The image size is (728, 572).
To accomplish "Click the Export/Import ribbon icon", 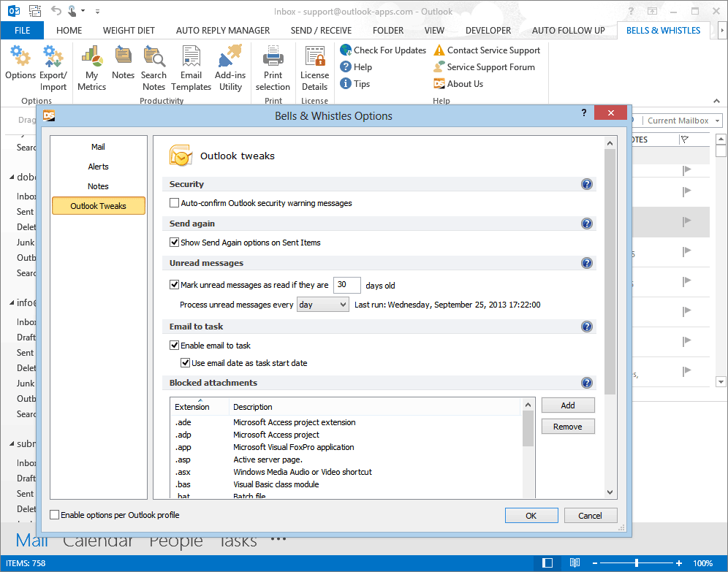I will (x=53, y=68).
